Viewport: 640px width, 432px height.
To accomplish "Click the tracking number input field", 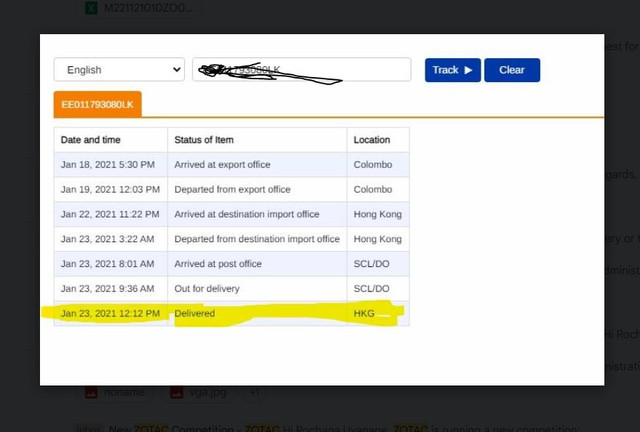I will tap(302, 70).
